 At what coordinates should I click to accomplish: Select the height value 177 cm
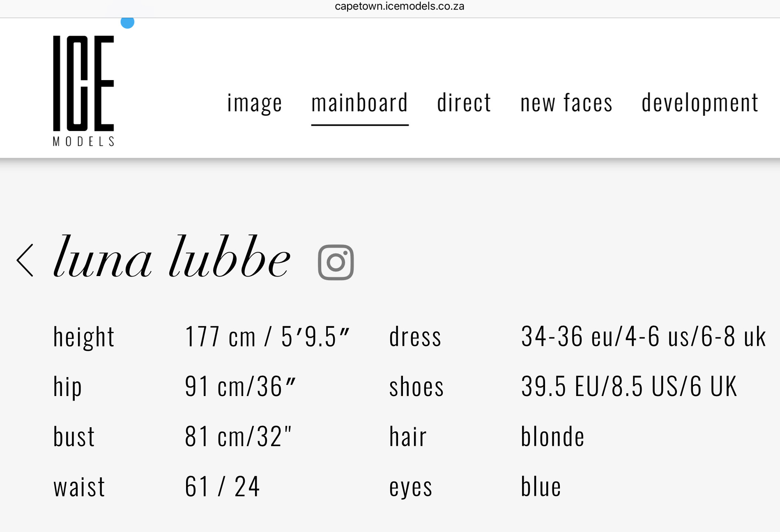pyautogui.click(x=267, y=336)
